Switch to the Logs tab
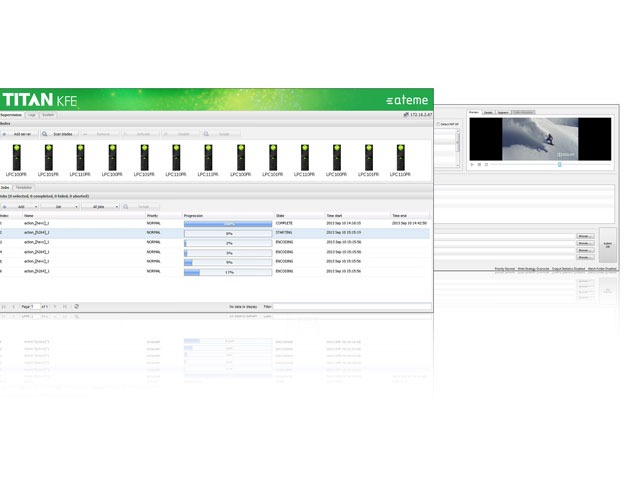640x480 pixels. point(32,115)
